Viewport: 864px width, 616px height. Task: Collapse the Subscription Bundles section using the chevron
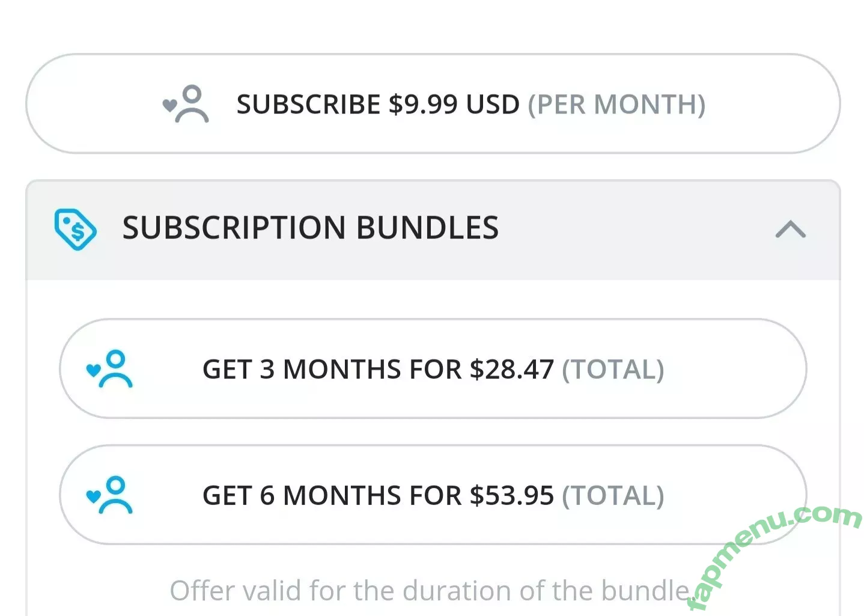[790, 229]
